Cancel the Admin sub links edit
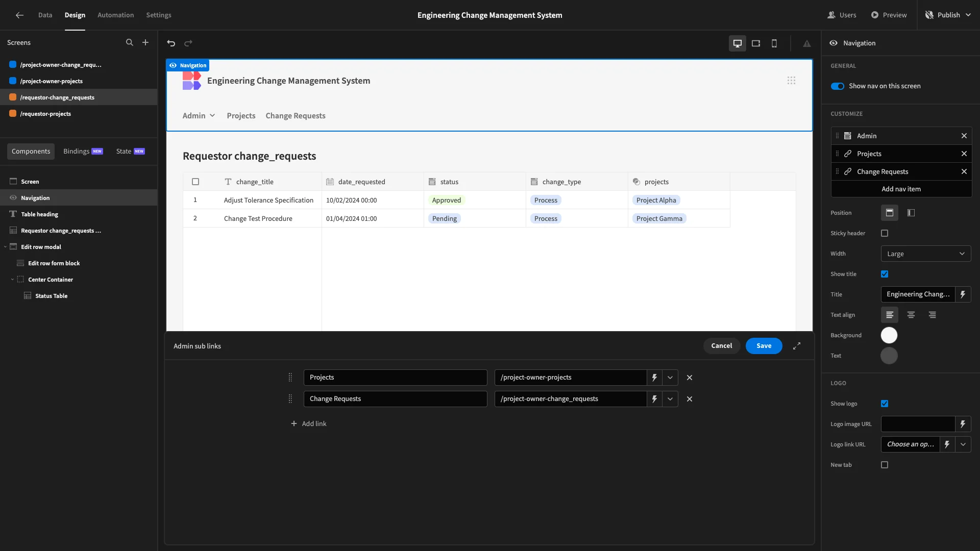 (x=721, y=346)
